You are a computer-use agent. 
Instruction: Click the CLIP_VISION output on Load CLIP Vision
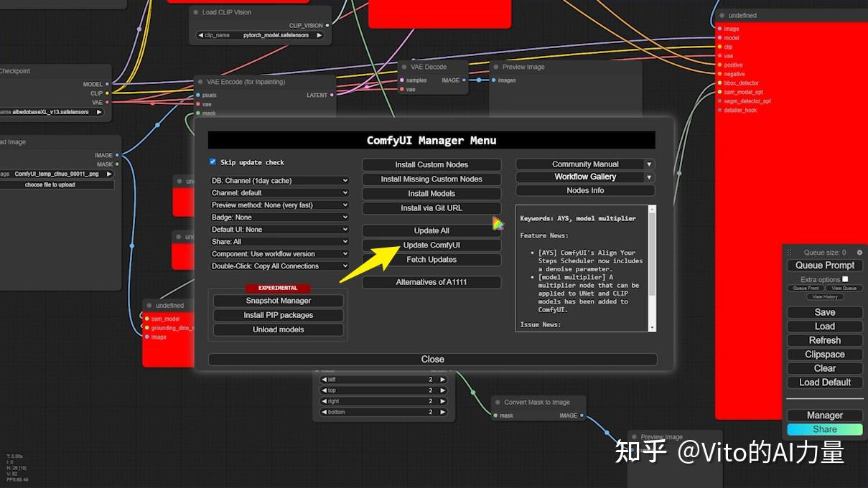[x=327, y=24]
